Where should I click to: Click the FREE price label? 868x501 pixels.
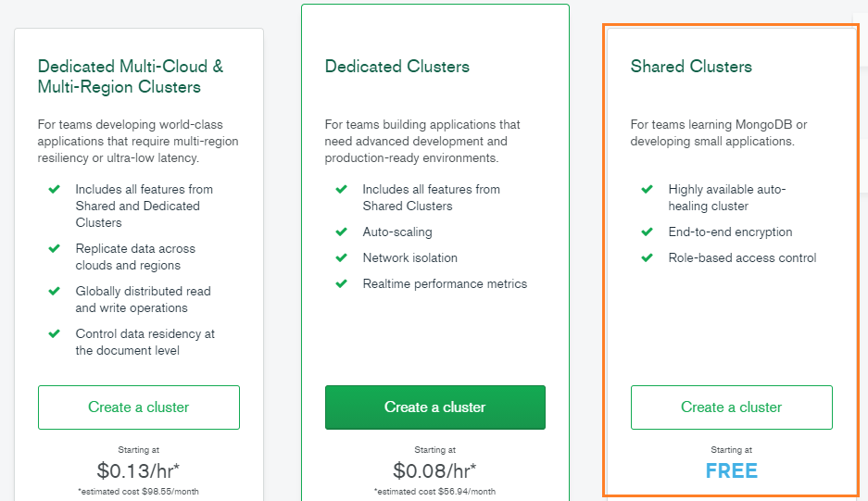(x=731, y=470)
